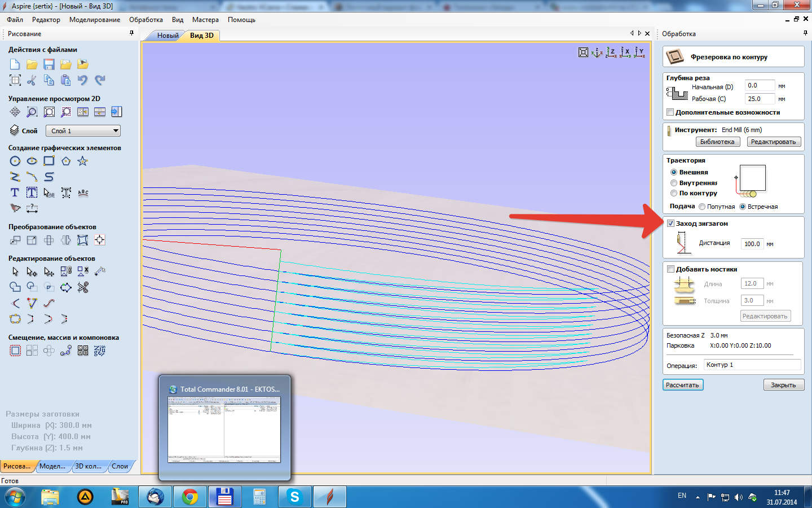Open the bird-shaped bitmap trace tool
Image resolution: width=812 pixels, height=508 pixels.
click(x=15, y=208)
